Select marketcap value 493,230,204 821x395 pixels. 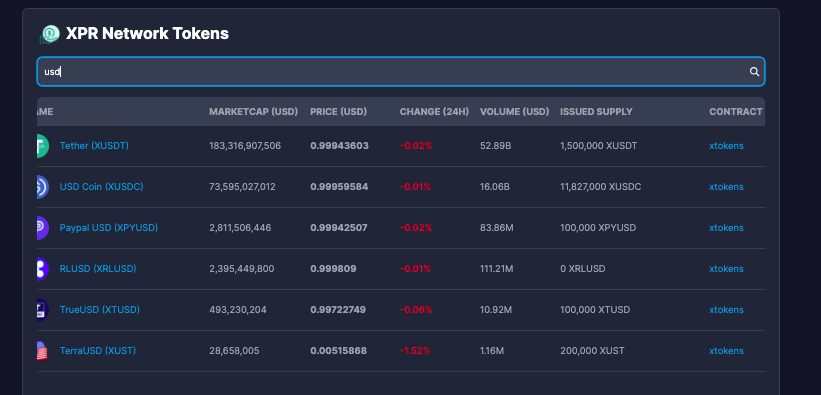[x=238, y=310]
